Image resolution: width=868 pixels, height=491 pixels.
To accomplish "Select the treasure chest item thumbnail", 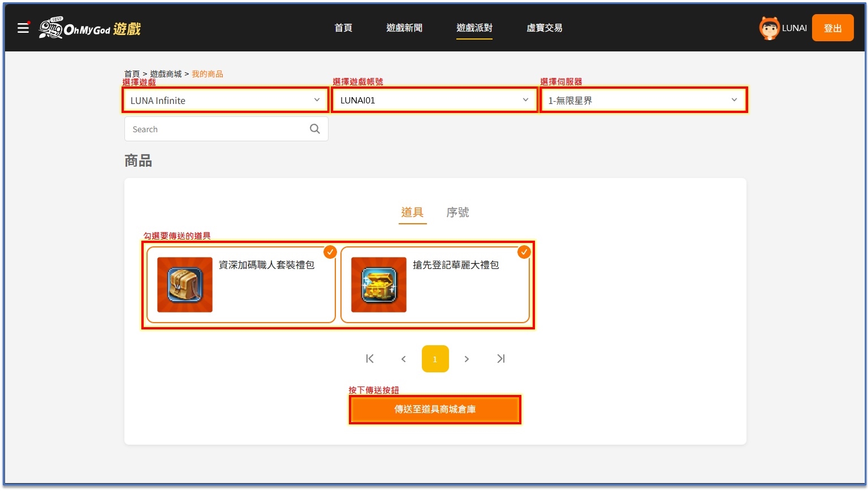I will (378, 285).
